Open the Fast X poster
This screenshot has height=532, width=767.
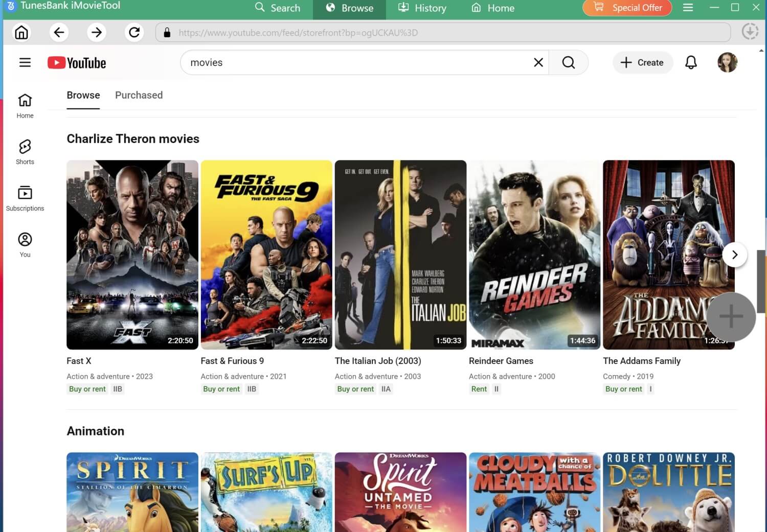pos(132,255)
